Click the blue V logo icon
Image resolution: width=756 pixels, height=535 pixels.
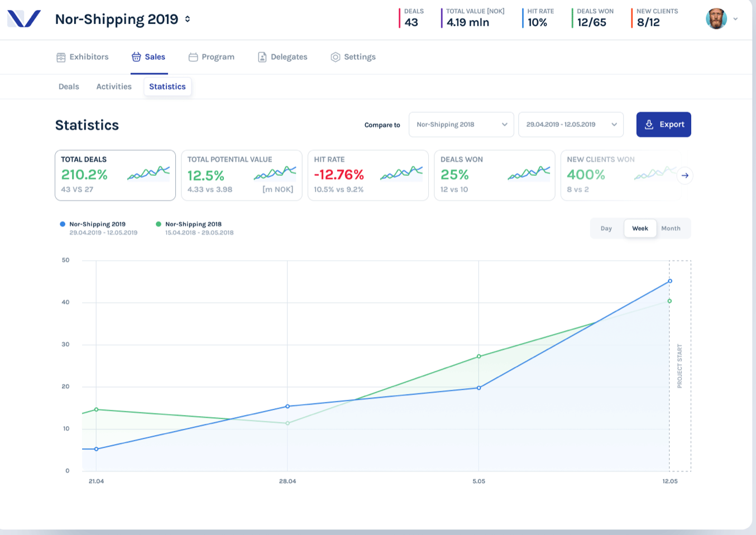point(24,19)
